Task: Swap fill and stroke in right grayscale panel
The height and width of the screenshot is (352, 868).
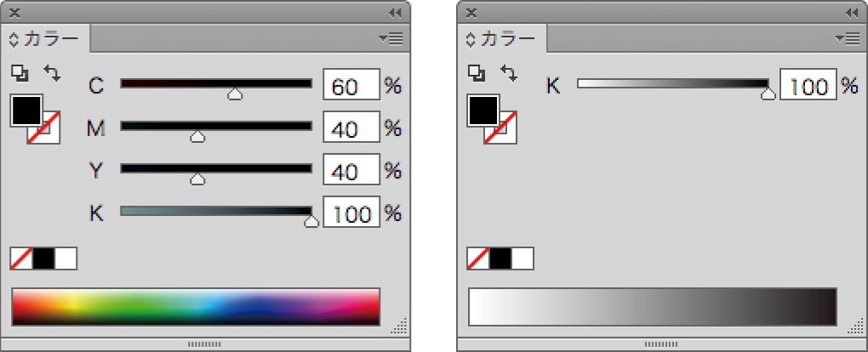Action: click(509, 74)
